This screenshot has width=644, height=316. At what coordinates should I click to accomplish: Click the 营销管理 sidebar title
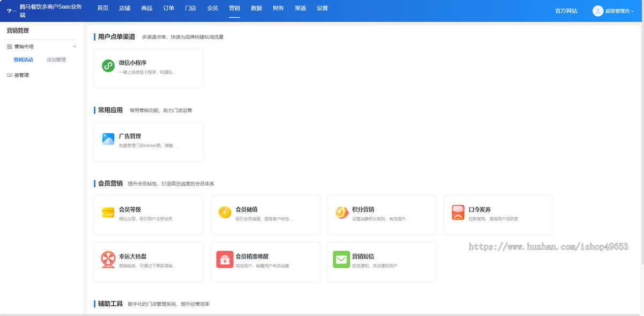coord(18,31)
